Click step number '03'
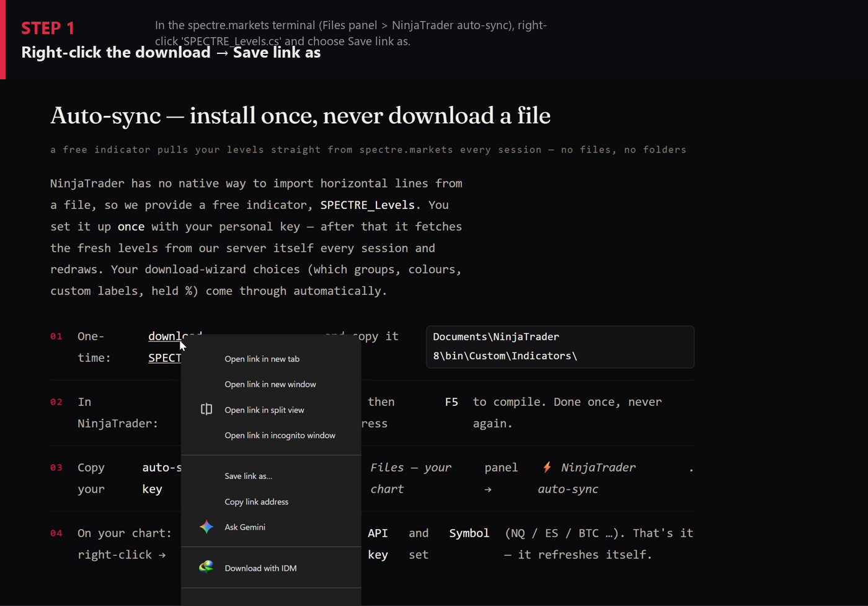Viewport: 868px width, 606px height. coord(56,468)
